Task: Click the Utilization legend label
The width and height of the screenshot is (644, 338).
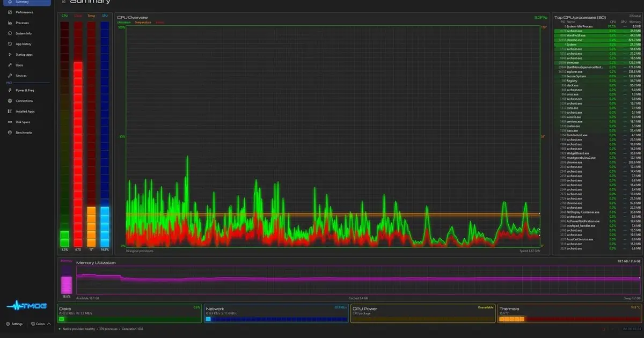Action: click(x=125, y=23)
